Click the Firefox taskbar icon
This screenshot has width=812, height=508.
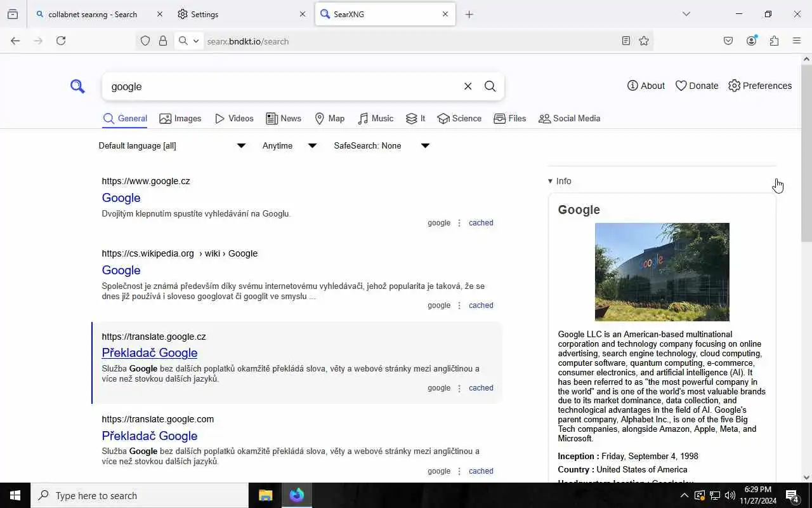click(297, 495)
